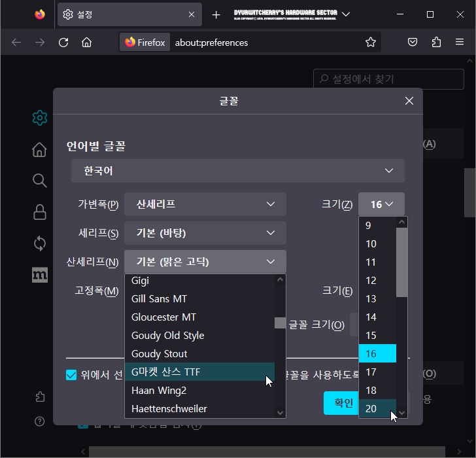Select G마켓 산스 TTF font

(200, 372)
